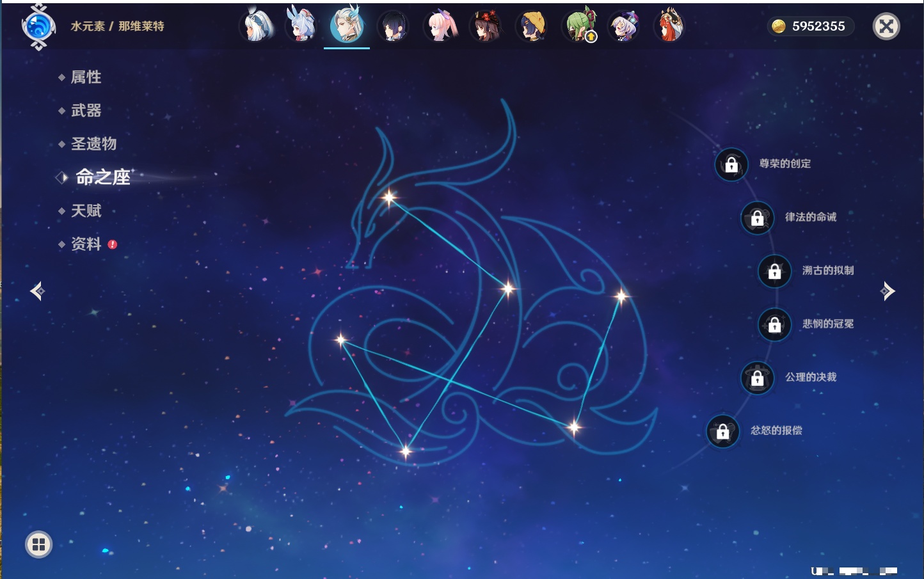Select the purple-haired Qiqi portrait
924x579 pixels.
coord(624,26)
